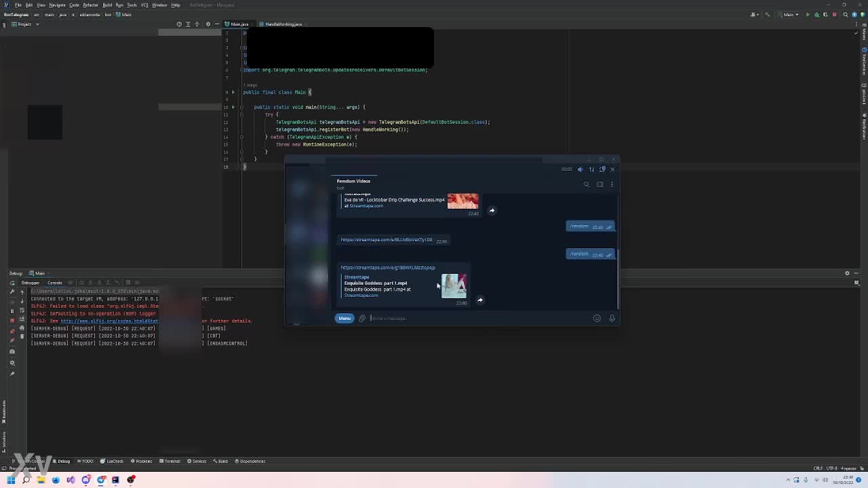This screenshot has height=488, width=868.
Task: Expand the Project view dropdown
Action: (37, 24)
